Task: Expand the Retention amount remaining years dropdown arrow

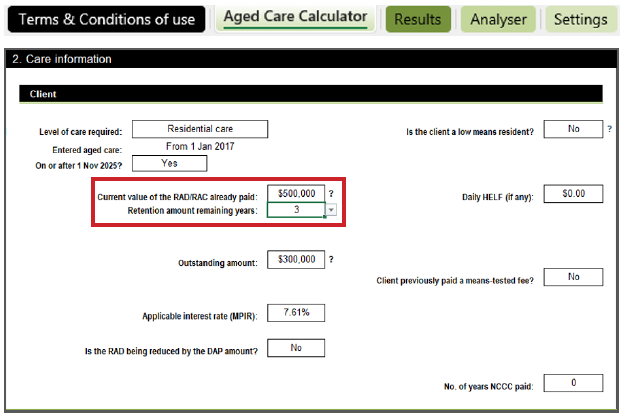Action: (x=331, y=210)
